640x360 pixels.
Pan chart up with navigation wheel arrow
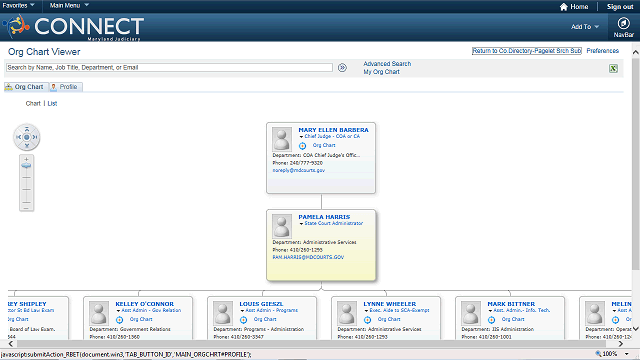tap(27, 129)
